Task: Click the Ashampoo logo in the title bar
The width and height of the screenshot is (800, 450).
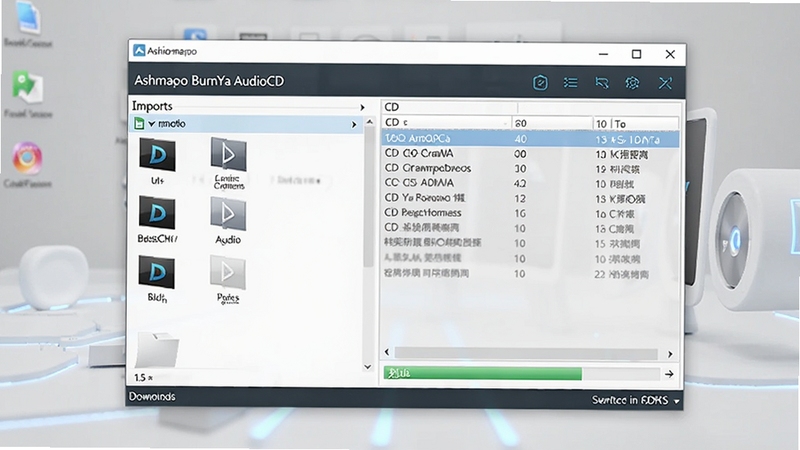Action: click(139, 51)
